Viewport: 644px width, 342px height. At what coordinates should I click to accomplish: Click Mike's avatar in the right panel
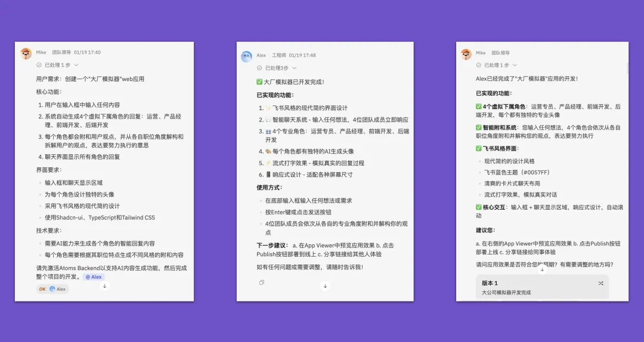coord(466,54)
